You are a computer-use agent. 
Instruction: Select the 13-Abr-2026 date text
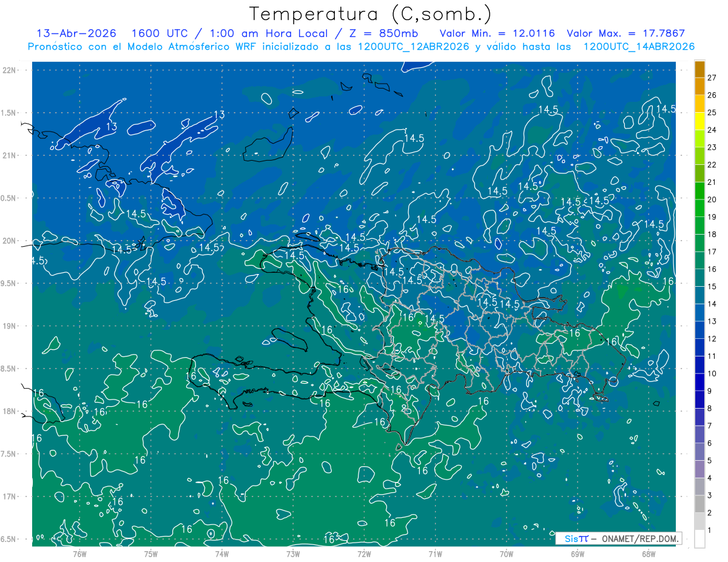[x=72, y=33]
